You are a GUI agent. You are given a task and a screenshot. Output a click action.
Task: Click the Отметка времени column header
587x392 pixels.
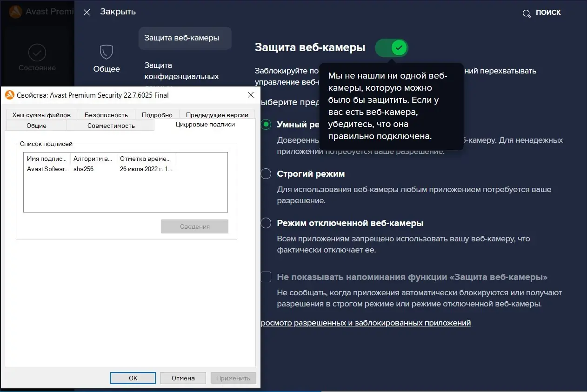click(x=146, y=159)
